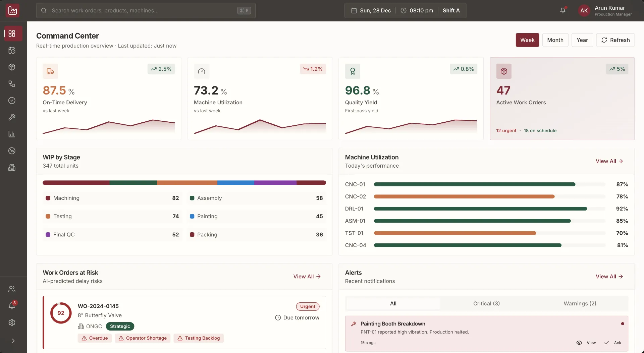
Task: Switch time range to Month
Action: [555, 40]
